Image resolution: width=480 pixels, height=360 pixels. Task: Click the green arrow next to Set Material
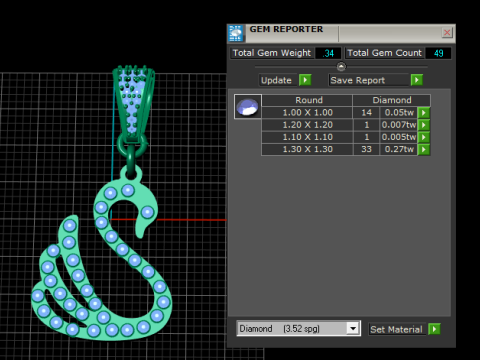coord(434,329)
